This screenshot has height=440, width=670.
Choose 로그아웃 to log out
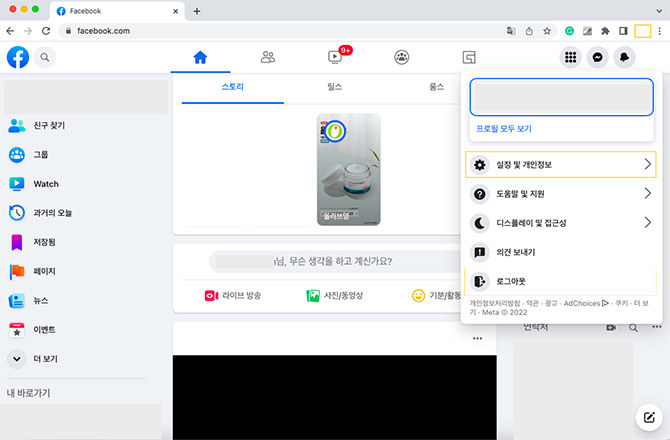pos(560,281)
